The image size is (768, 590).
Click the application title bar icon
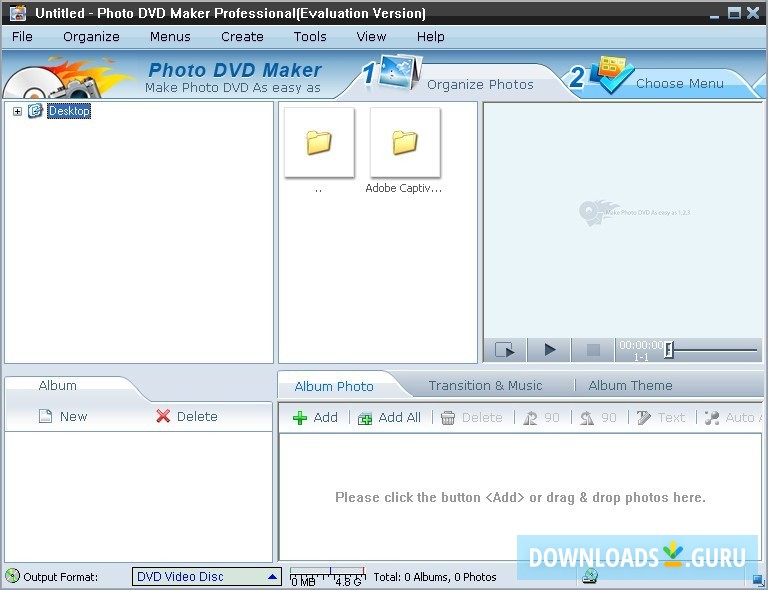coord(18,13)
